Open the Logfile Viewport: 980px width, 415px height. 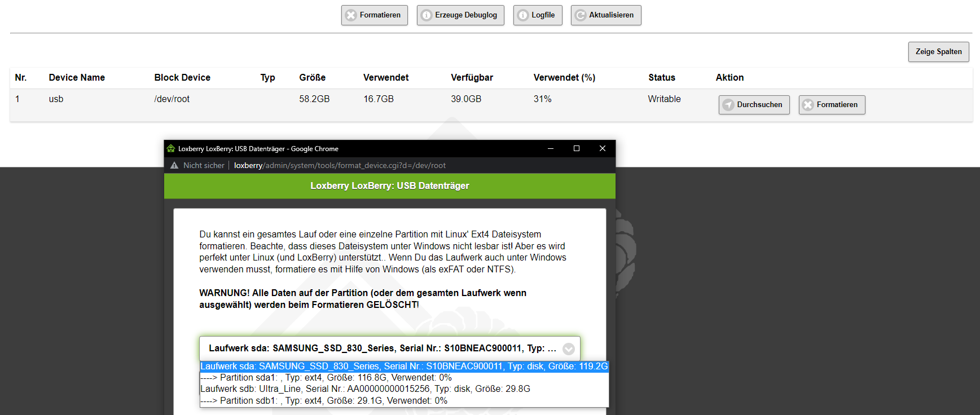coord(538,15)
